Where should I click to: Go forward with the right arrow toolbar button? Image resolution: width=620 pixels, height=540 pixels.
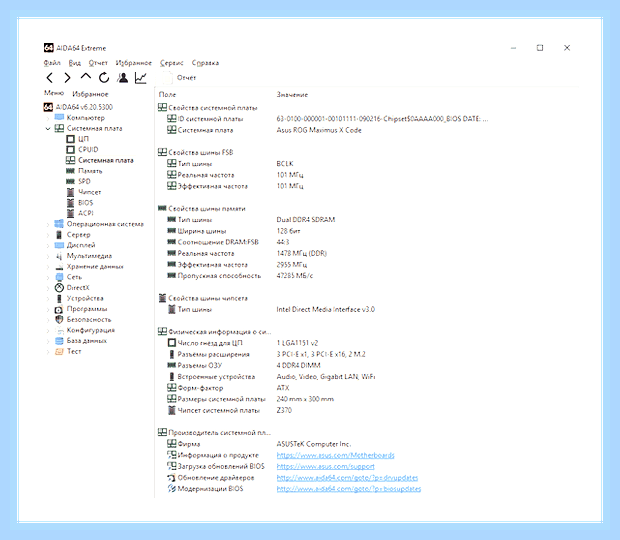click(68, 78)
